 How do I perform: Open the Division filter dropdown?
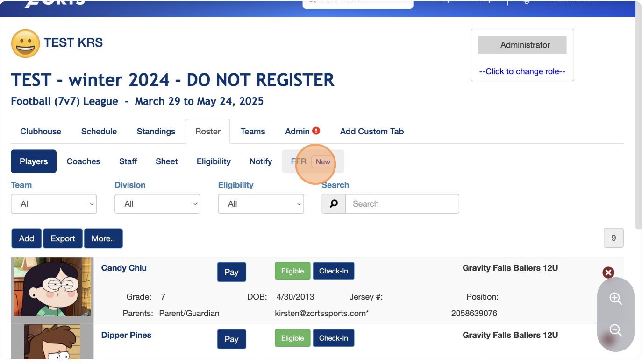(157, 204)
